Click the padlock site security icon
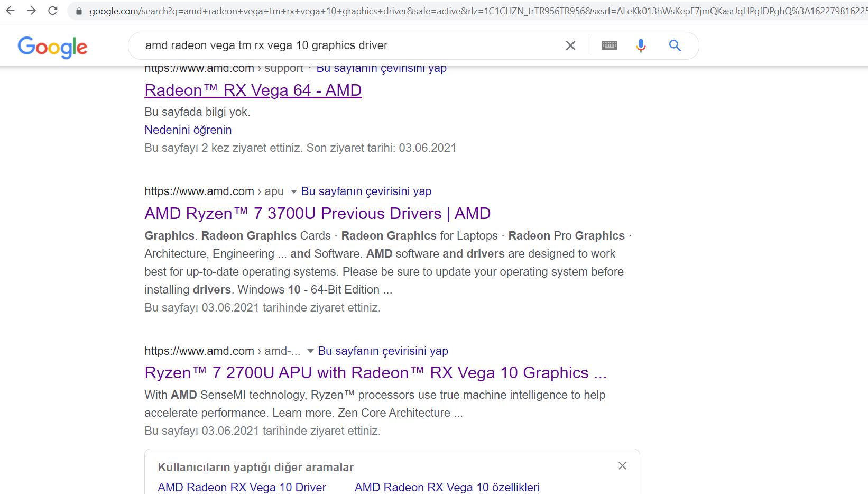This screenshot has width=868, height=494. (x=79, y=11)
